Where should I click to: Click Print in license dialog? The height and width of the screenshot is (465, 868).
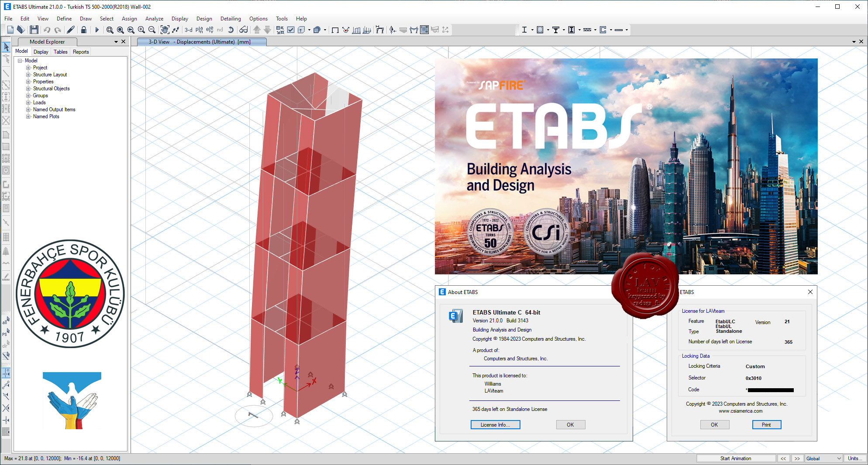click(766, 425)
